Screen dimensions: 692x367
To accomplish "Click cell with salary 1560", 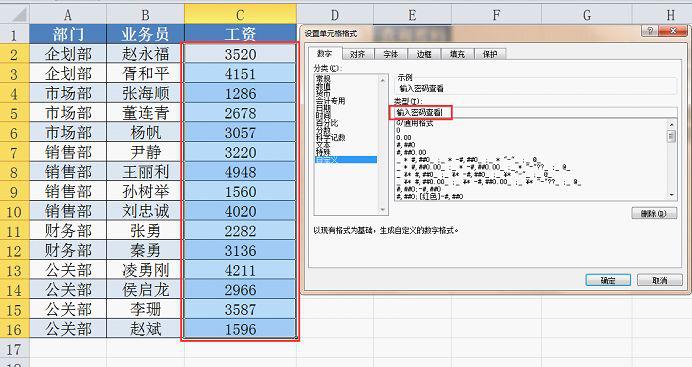I will coord(240,191).
